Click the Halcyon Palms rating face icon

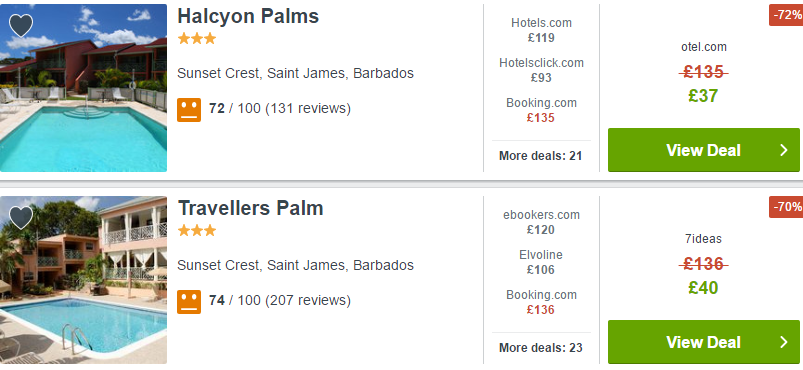pyautogui.click(x=189, y=110)
